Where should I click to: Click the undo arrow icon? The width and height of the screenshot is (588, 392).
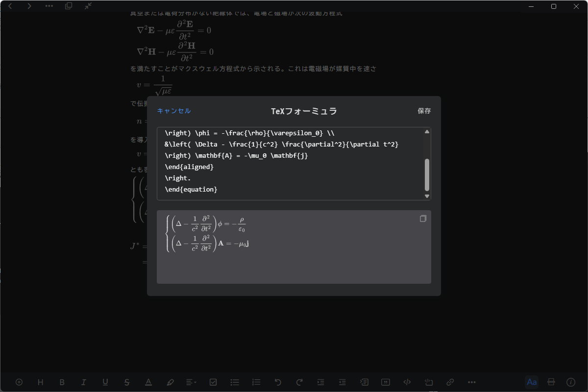tap(278, 382)
